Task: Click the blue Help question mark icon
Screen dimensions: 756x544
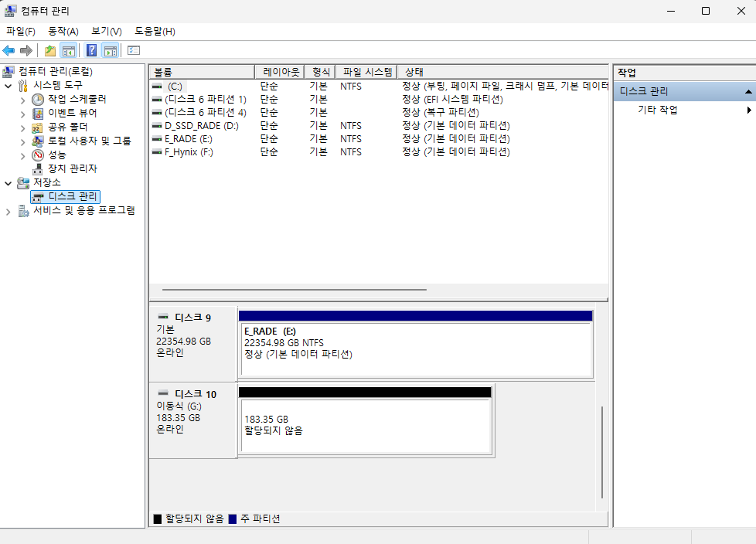Action: tap(91, 50)
